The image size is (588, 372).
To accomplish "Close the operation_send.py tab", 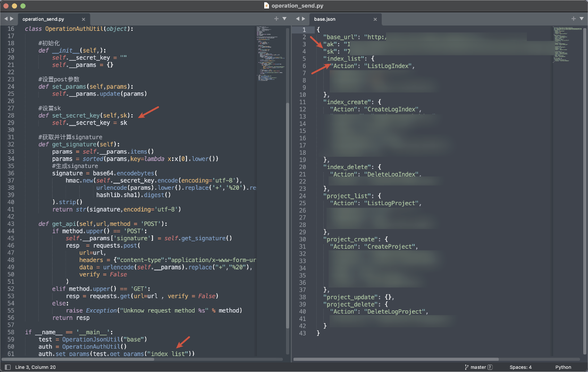I will [83, 19].
